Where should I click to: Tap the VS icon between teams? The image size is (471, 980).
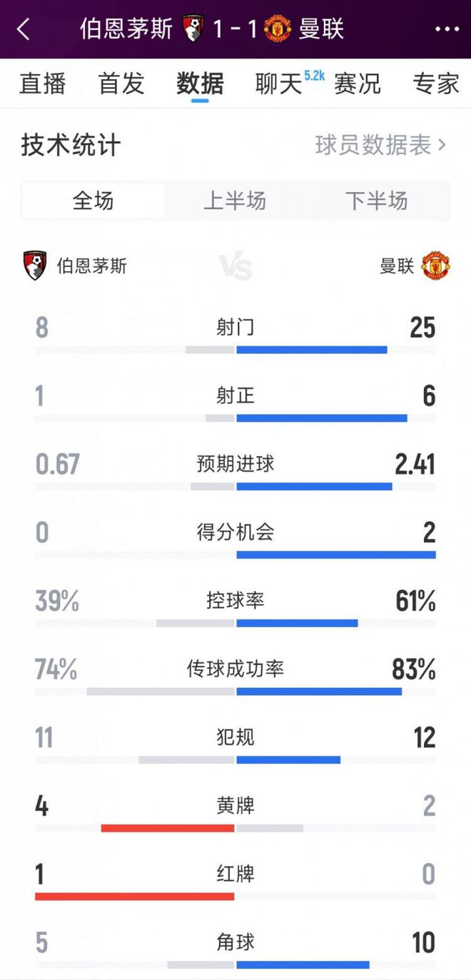coord(235,268)
